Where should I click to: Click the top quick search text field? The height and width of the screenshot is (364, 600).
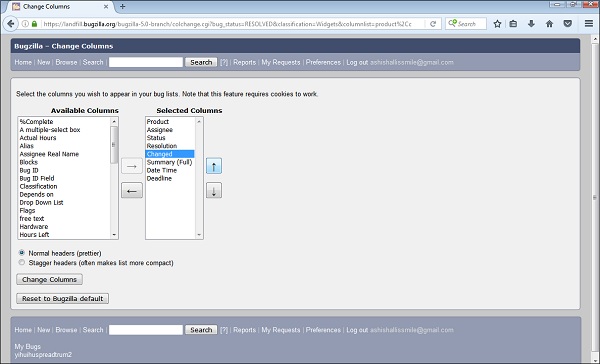146,62
